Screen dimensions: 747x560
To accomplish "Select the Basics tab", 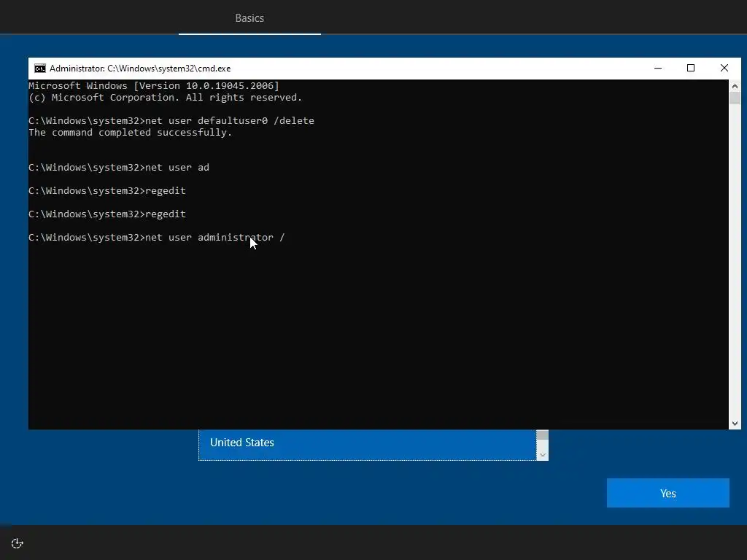I will [249, 18].
